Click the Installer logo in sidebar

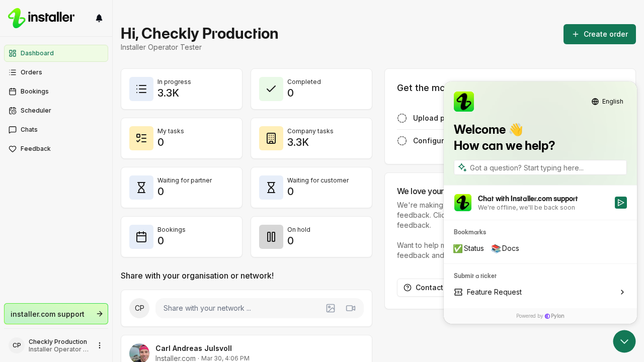coord(41,18)
